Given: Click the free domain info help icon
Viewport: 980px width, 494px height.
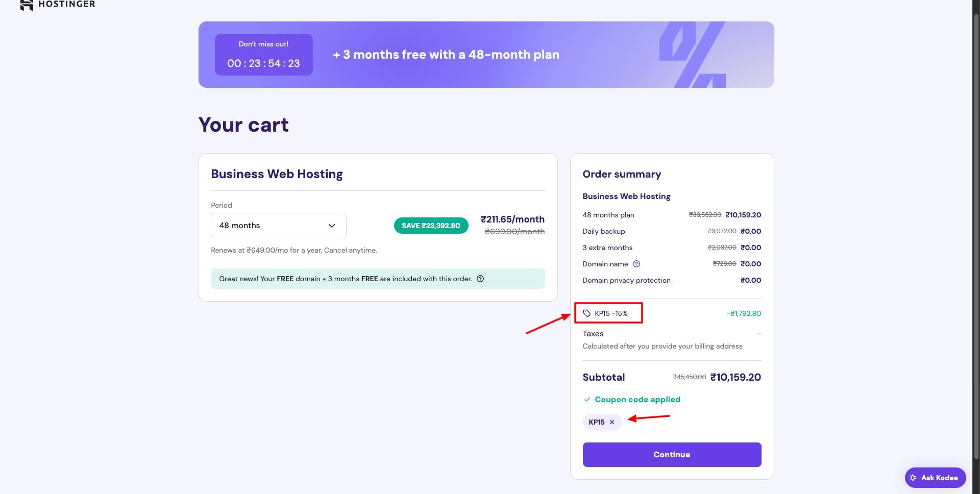Looking at the screenshot, I should [x=480, y=279].
